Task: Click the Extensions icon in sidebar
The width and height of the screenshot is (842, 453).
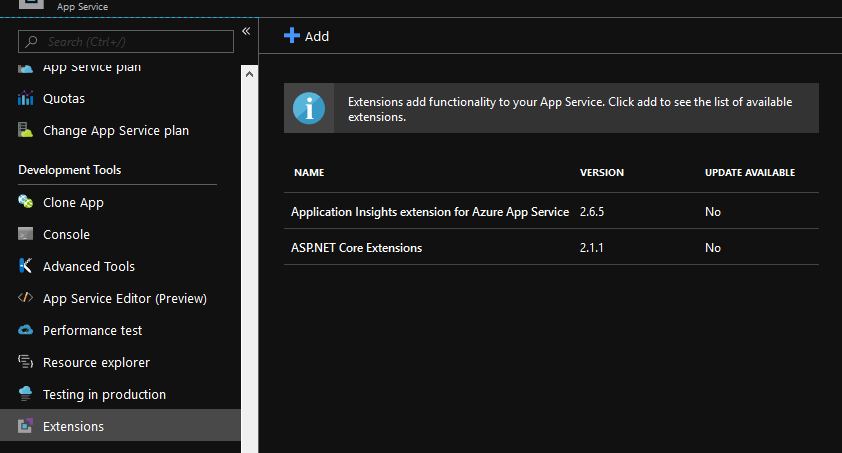Action: point(25,426)
